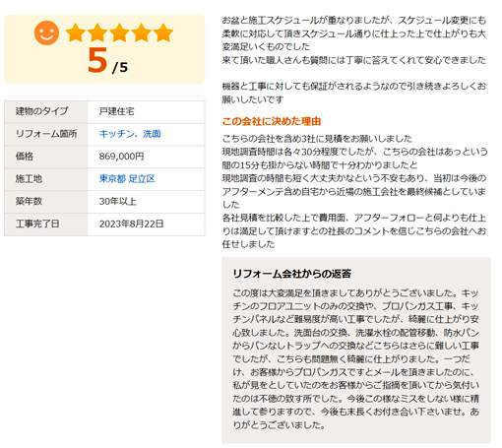This screenshot has height=448, width=502.
Task: Click the orange smiley face icon
Action: pos(46,32)
